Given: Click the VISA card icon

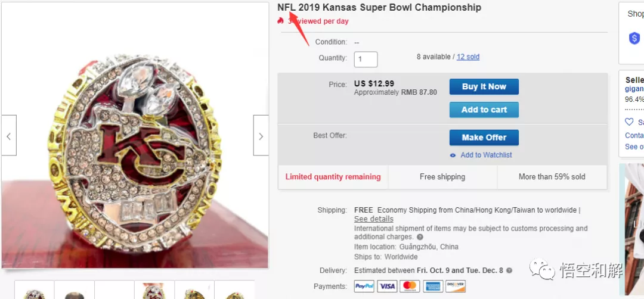Looking at the screenshot, I should click(x=387, y=286).
